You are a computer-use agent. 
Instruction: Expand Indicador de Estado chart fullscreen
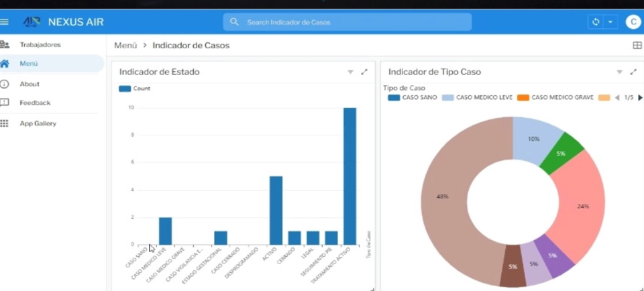tap(364, 72)
